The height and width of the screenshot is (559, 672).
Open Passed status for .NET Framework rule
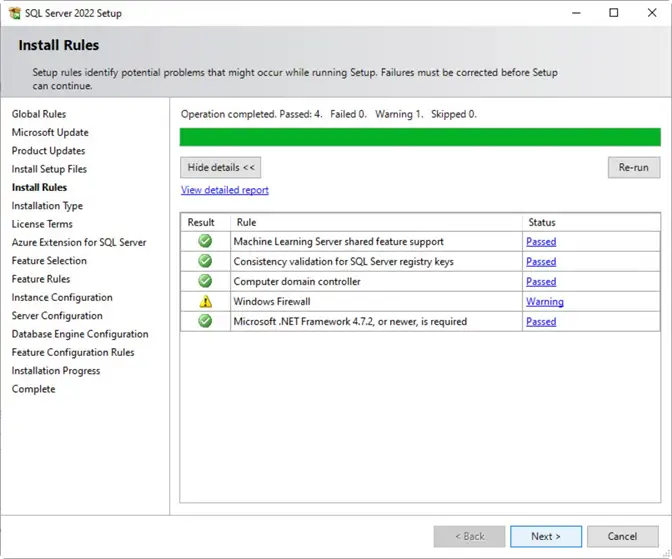[x=540, y=322]
